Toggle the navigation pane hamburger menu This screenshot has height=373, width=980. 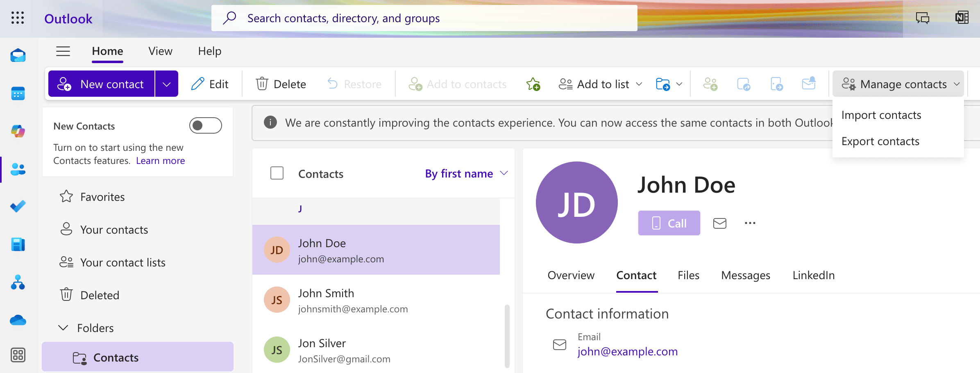pos(63,51)
